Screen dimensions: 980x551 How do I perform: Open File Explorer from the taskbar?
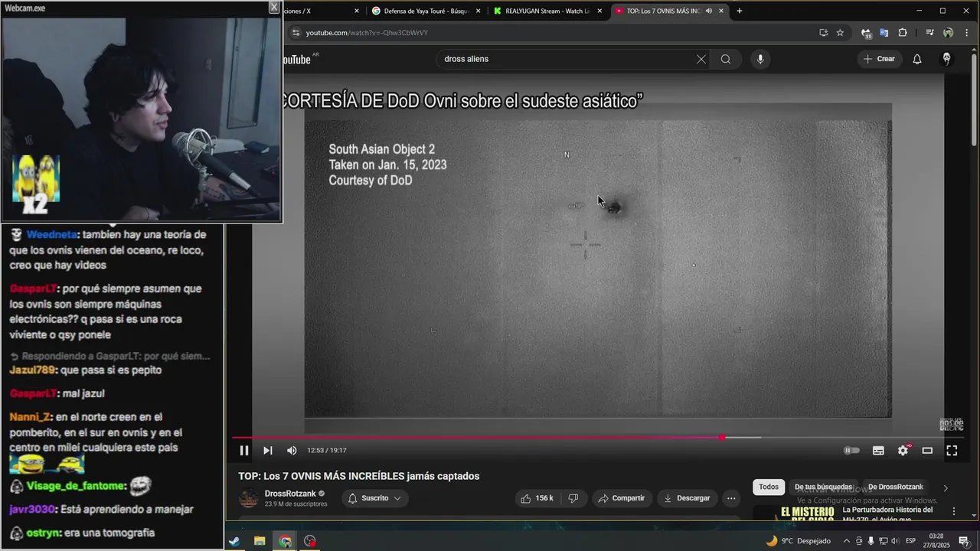260,541
